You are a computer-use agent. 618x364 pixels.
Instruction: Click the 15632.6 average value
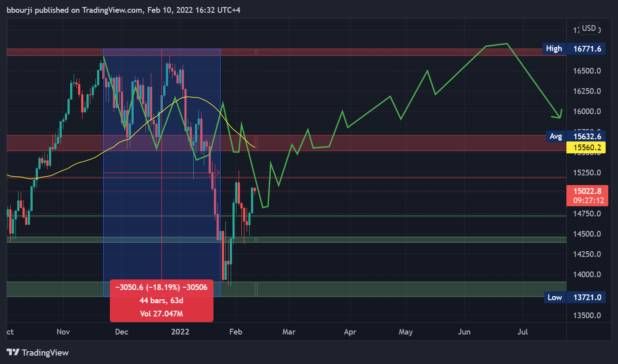pos(587,136)
